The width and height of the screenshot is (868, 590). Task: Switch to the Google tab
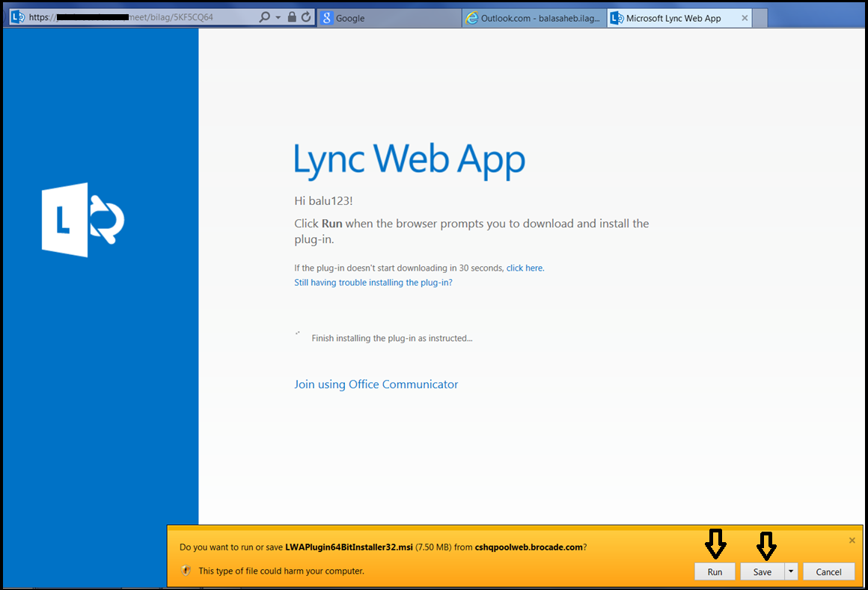pyautogui.click(x=390, y=18)
